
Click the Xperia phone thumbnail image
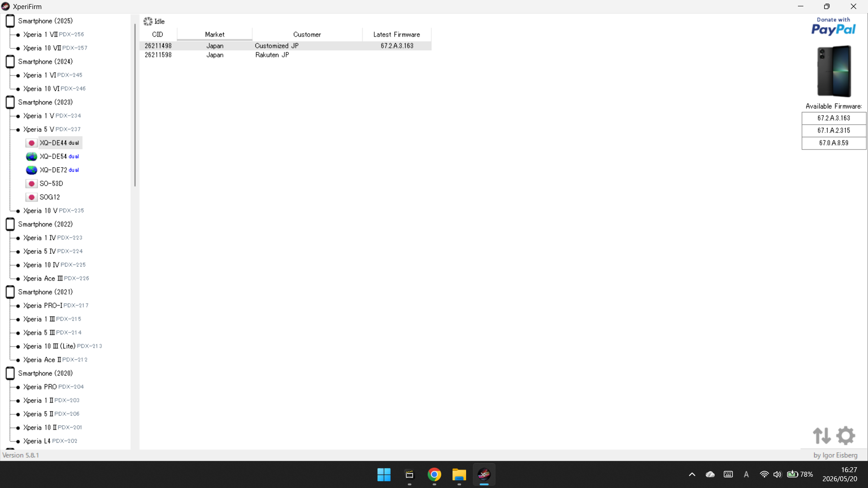click(834, 71)
